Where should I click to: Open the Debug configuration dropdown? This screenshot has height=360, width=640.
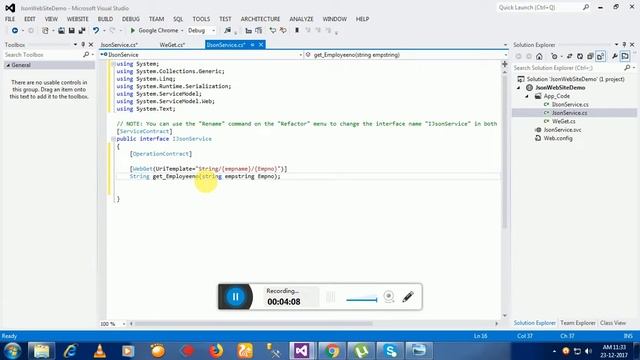(213, 31)
